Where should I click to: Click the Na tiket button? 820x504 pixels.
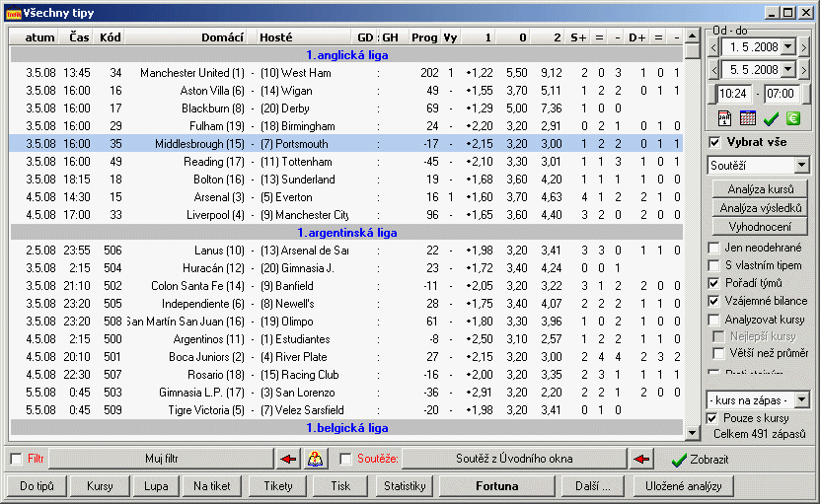[x=212, y=486]
